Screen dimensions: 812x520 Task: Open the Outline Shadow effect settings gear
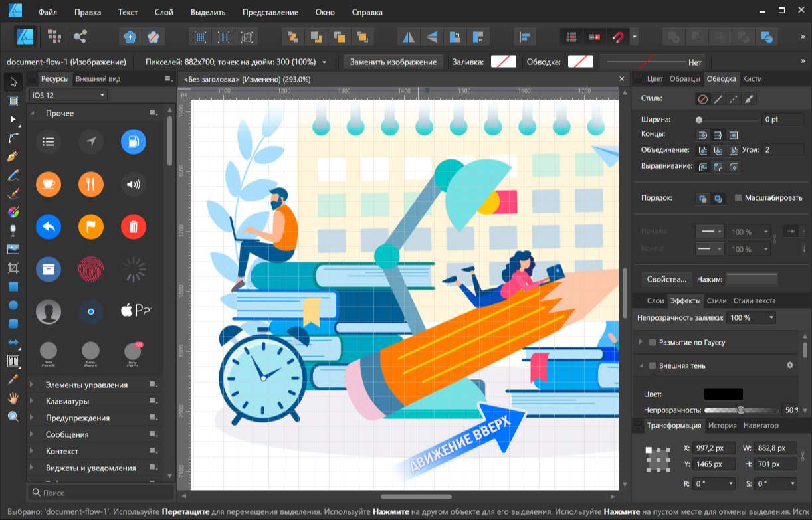click(789, 365)
